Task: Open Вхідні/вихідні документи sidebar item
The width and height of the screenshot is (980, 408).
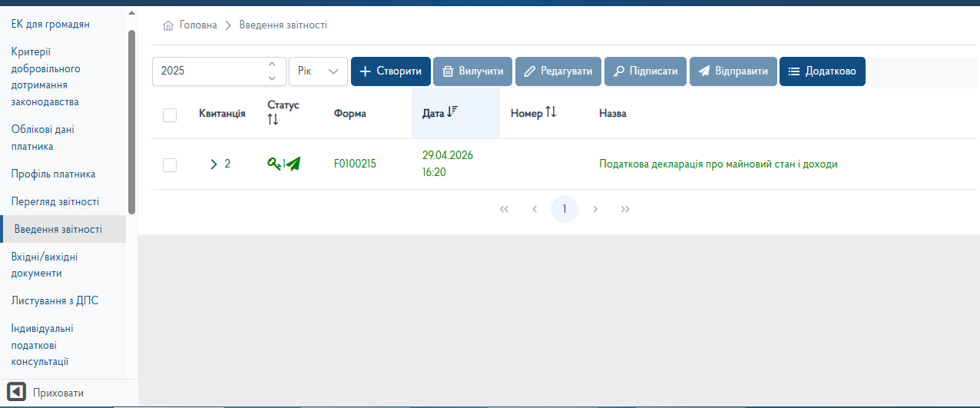Action: [x=45, y=265]
